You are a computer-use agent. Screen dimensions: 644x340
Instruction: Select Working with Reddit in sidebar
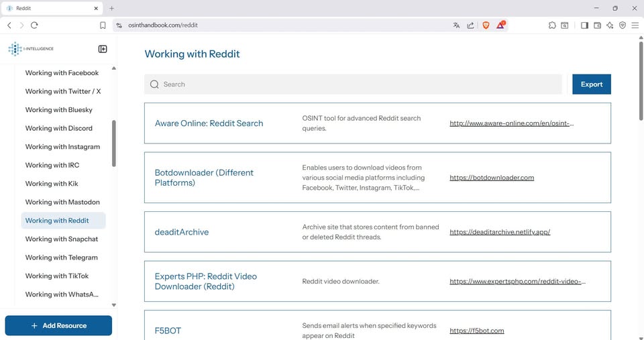pyautogui.click(x=63, y=221)
